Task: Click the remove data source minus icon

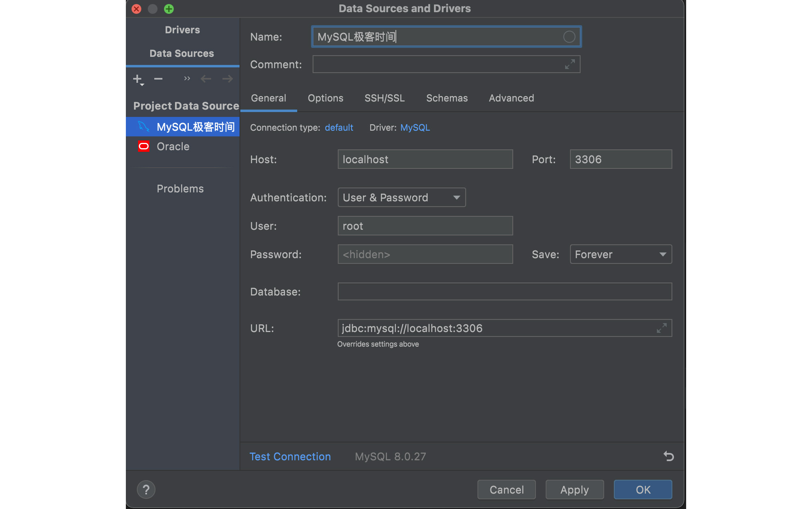Action: (x=158, y=79)
